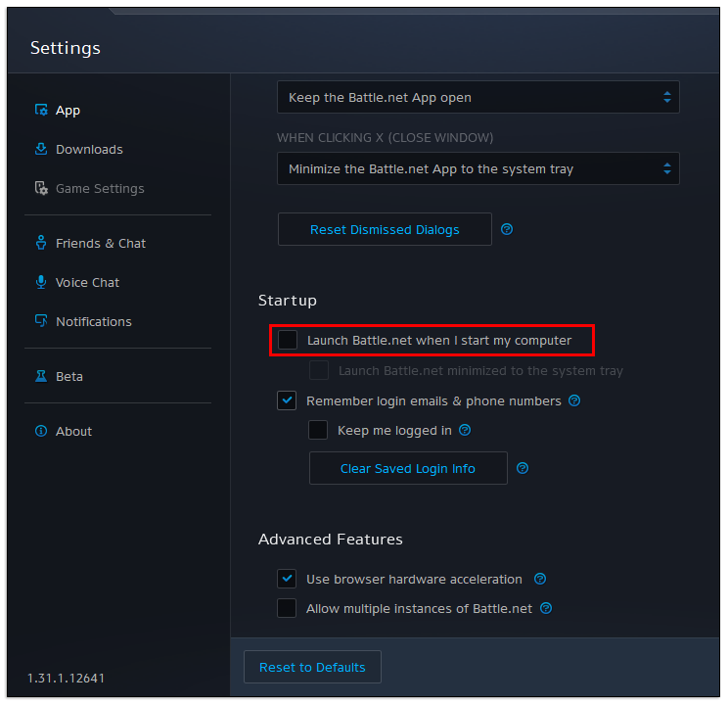
Task: Click the Friends & Chat person icon
Action: click(41, 243)
